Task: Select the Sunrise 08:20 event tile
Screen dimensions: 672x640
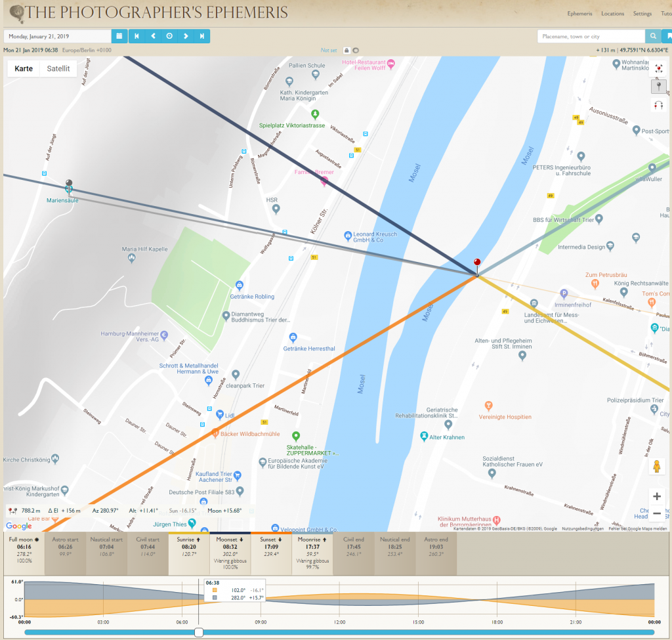Action: click(x=188, y=553)
